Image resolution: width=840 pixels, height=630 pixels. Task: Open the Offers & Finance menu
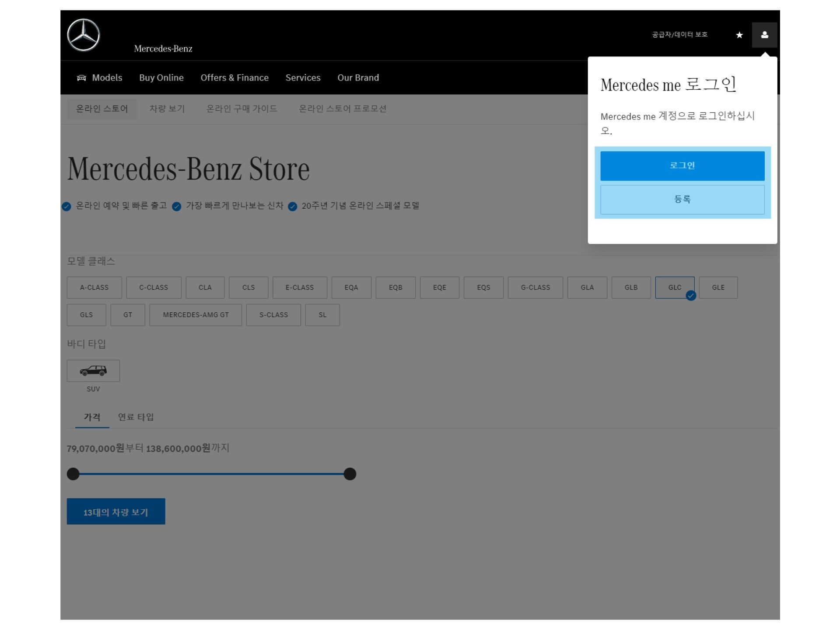(x=234, y=78)
